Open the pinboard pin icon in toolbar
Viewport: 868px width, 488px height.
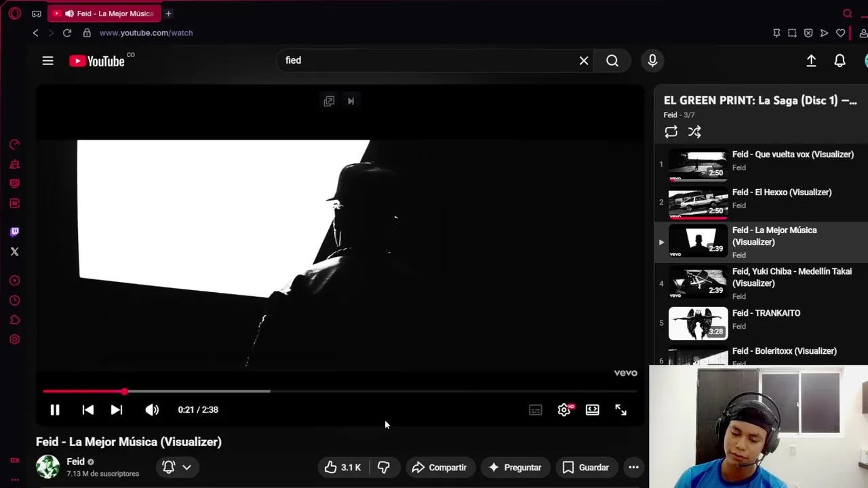pyautogui.click(x=776, y=33)
